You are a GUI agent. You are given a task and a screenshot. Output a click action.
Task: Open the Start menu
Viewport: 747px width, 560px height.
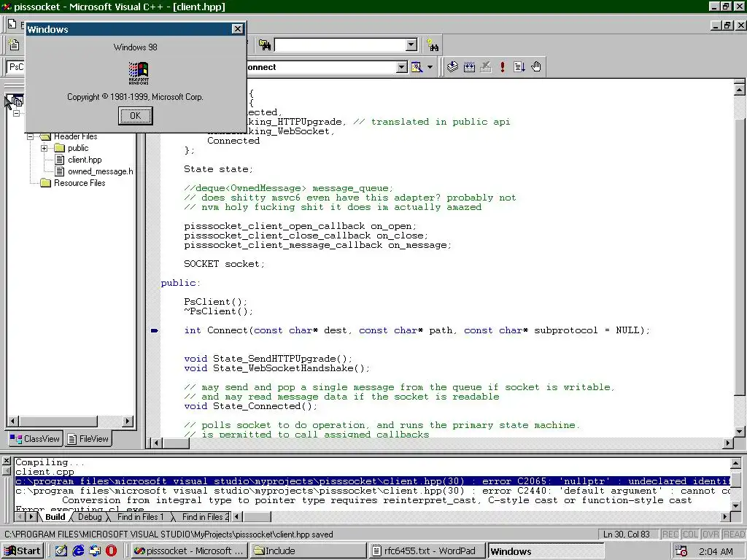(23, 551)
